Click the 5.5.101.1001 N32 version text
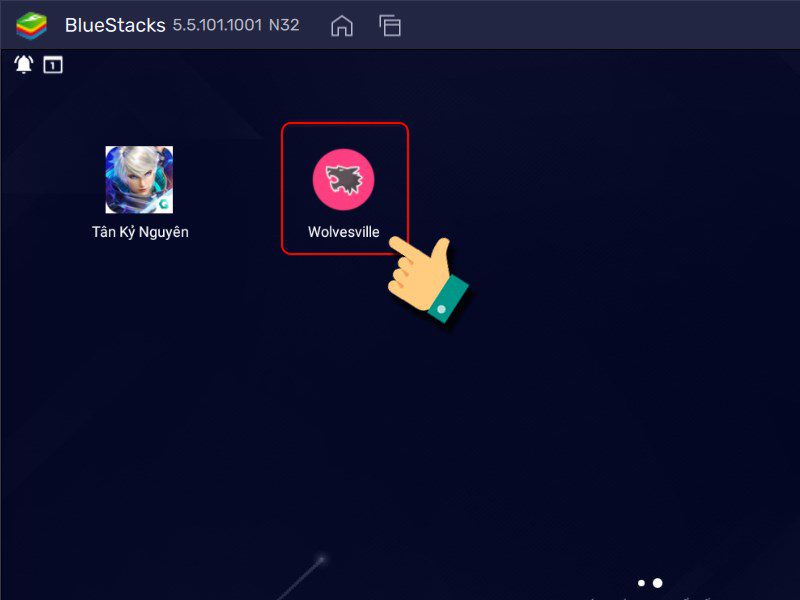 [236, 25]
